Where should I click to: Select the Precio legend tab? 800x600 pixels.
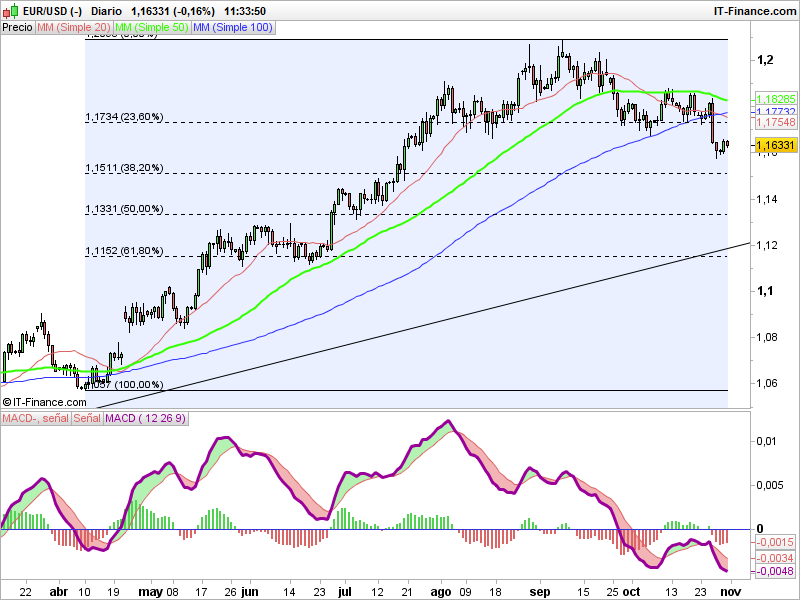[17, 28]
